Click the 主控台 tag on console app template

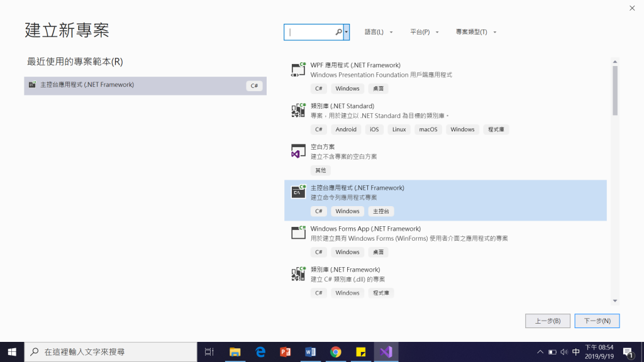point(380,211)
